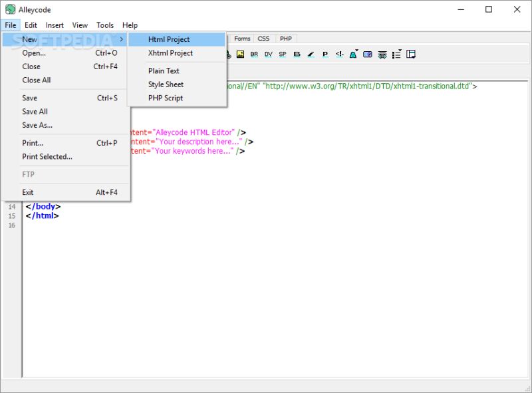Screen dimensions: 532x393
Task: Switch to the CSS tab
Action: [x=263, y=38]
